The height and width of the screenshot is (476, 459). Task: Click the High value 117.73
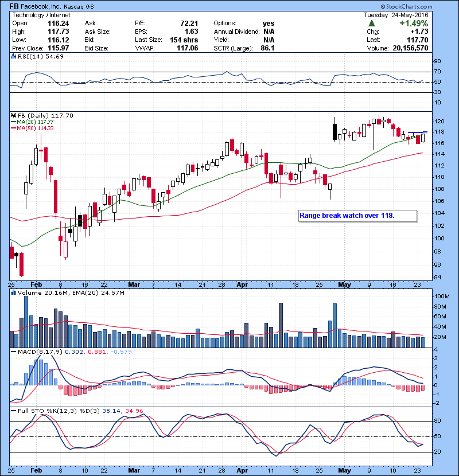[59, 32]
